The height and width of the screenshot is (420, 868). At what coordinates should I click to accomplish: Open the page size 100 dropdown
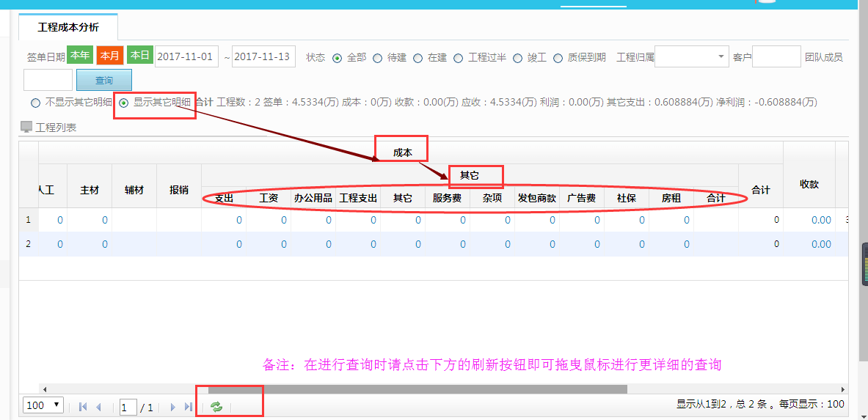(x=44, y=405)
